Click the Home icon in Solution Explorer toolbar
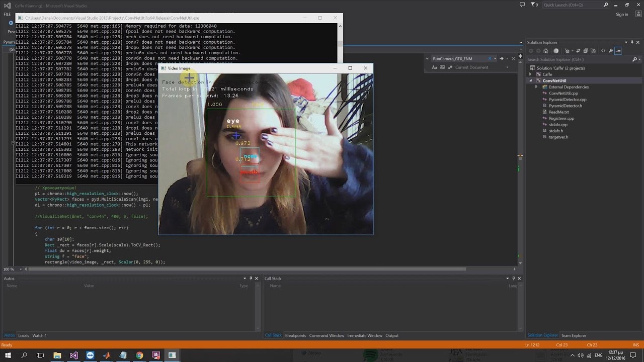 546,51
